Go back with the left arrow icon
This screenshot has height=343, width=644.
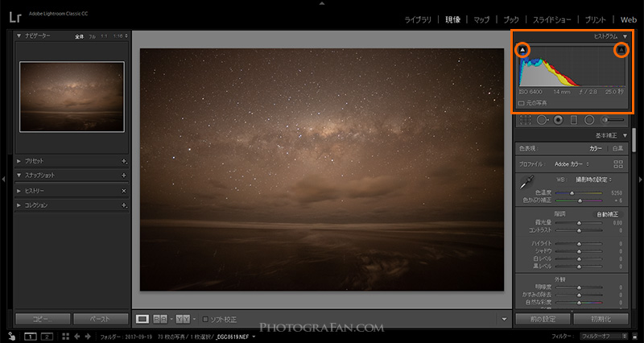tap(76, 337)
